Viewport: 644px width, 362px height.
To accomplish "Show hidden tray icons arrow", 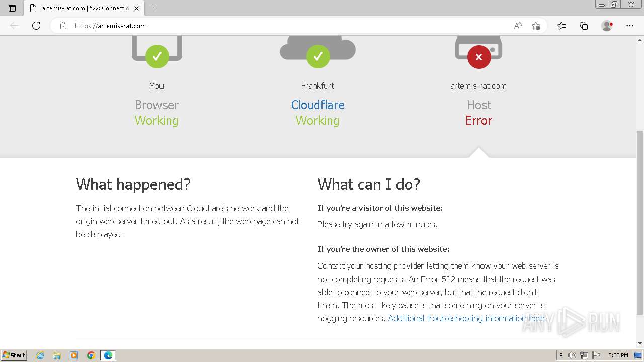I will point(561,355).
